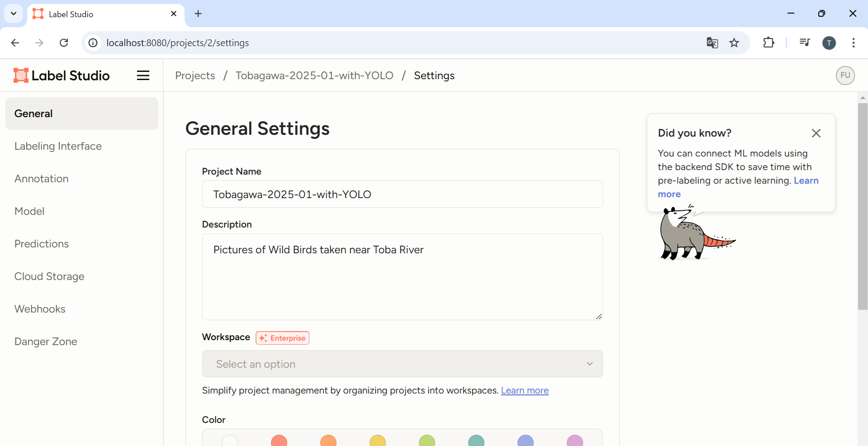
Task: Go back in browser history
Action: pos(15,43)
